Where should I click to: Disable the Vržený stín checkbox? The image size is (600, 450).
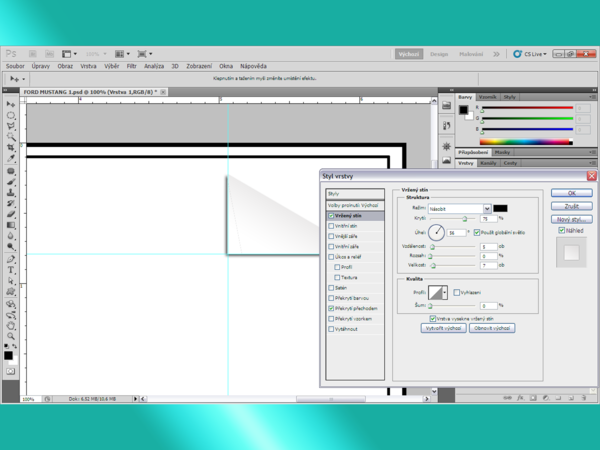click(332, 216)
